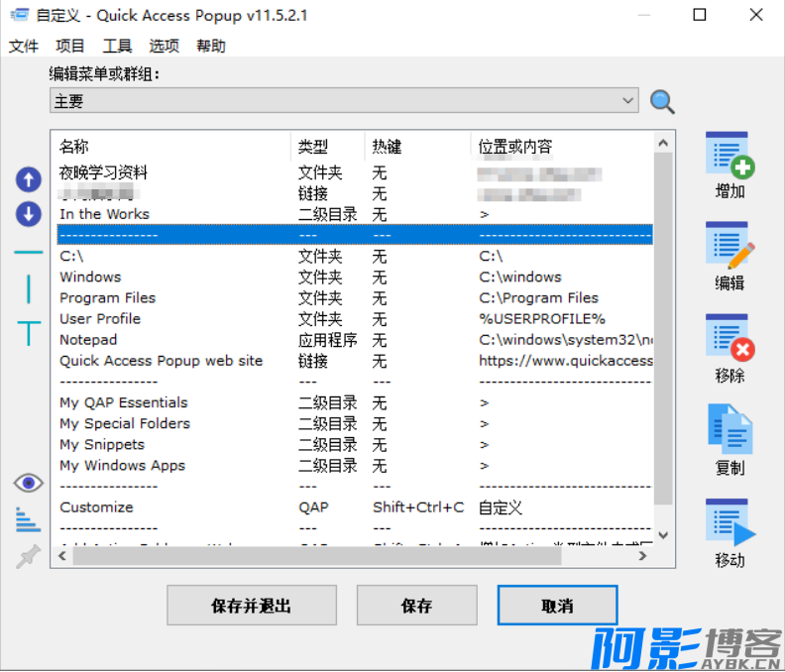Select the My QAP Essentials row
This screenshot has width=785, height=672.
[355, 402]
